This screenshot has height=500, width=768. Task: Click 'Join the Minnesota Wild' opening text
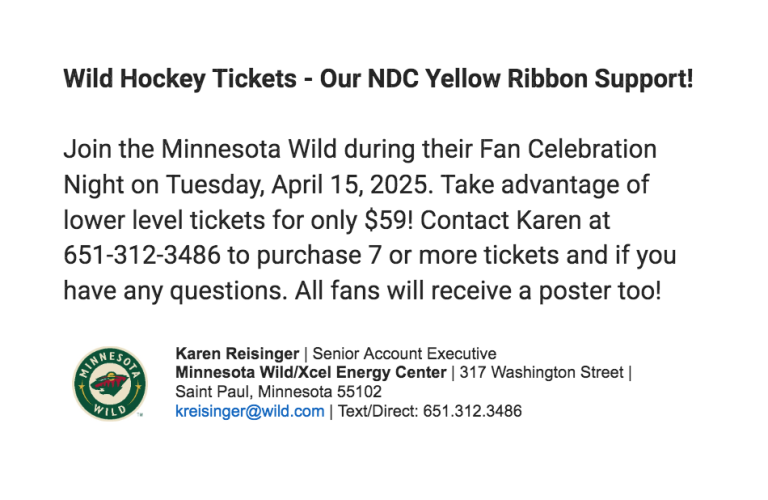(200, 149)
